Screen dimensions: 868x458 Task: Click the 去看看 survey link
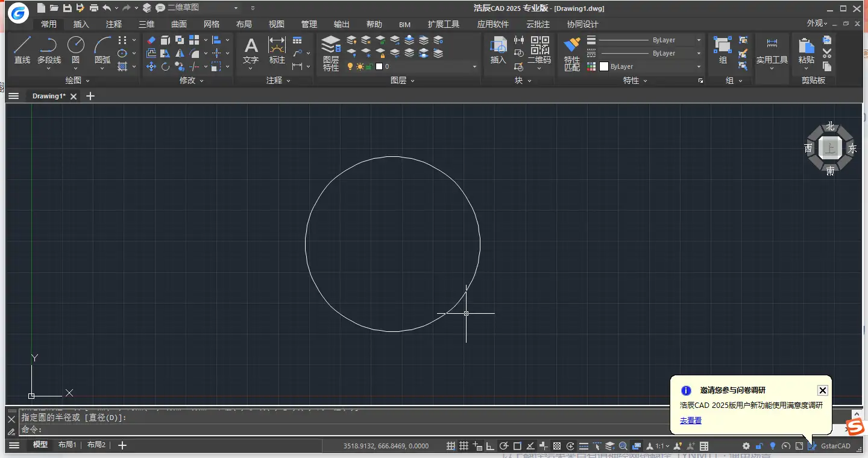(690, 421)
